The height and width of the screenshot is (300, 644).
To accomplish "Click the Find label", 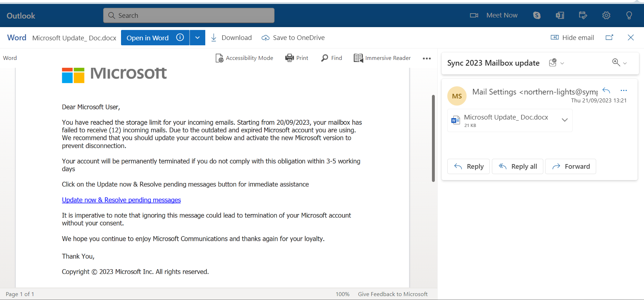I will pos(336,58).
